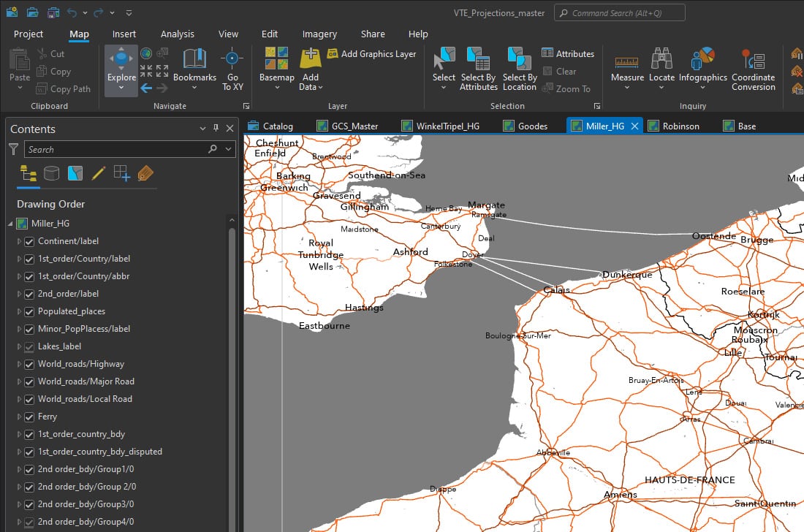Click the Attributes button
The height and width of the screenshot is (532, 804).
[568, 53]
